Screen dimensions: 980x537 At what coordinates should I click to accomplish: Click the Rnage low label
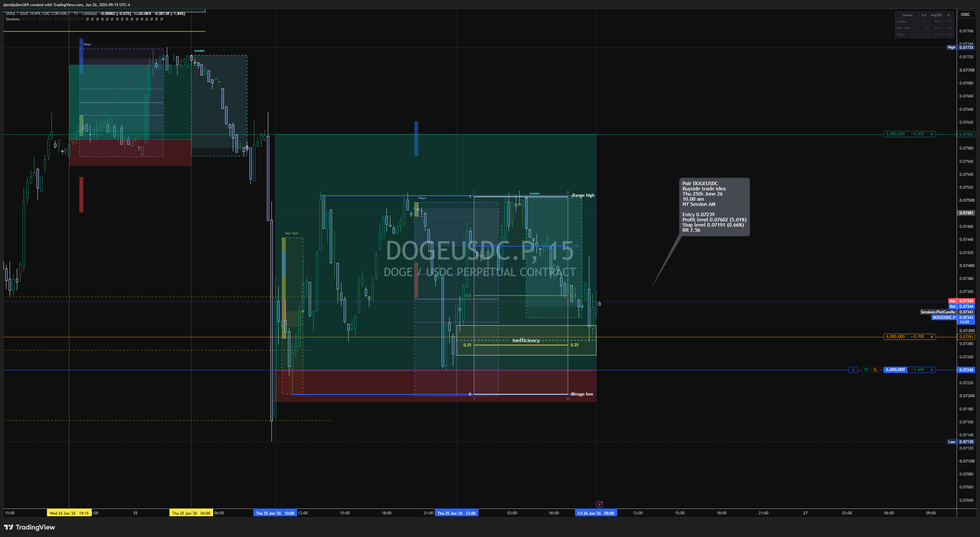click(x=582, y=394)
